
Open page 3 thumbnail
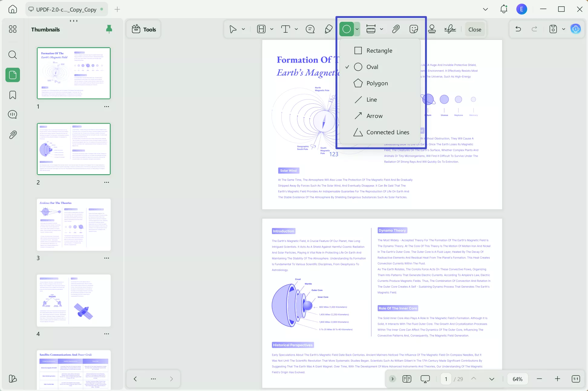point(73,225)
